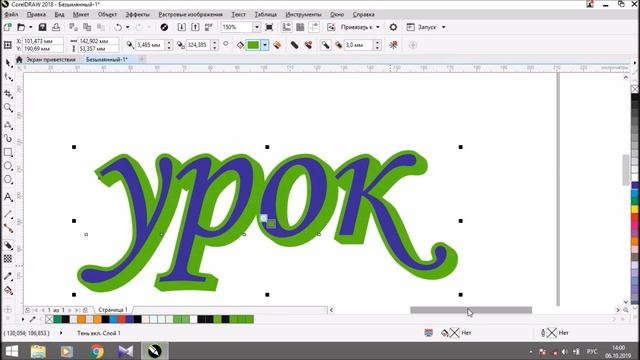Select the Ellipse tool
This screenshot has width=640, height=360.
click(x=8, y=166)
